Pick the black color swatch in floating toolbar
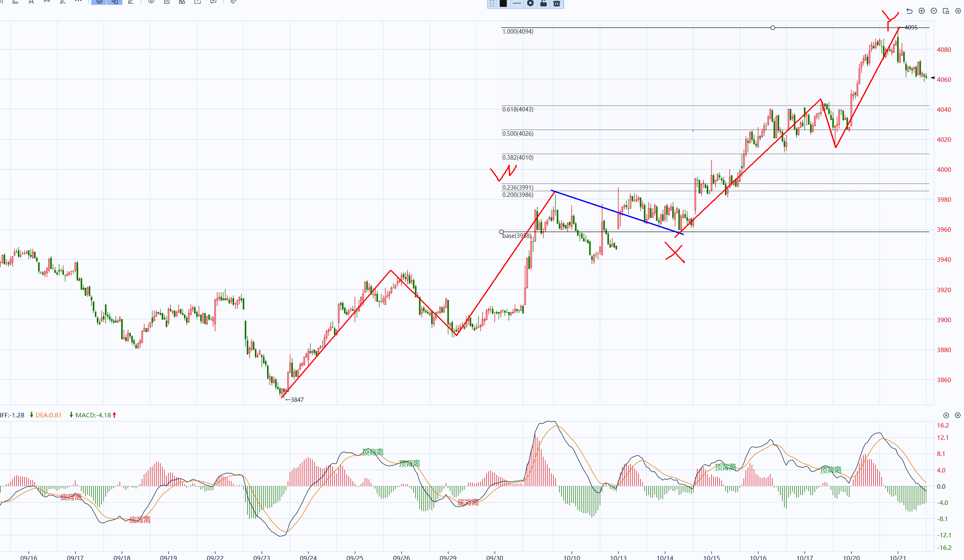This screenshot has height=560, width=964. (x=503, y=3)
